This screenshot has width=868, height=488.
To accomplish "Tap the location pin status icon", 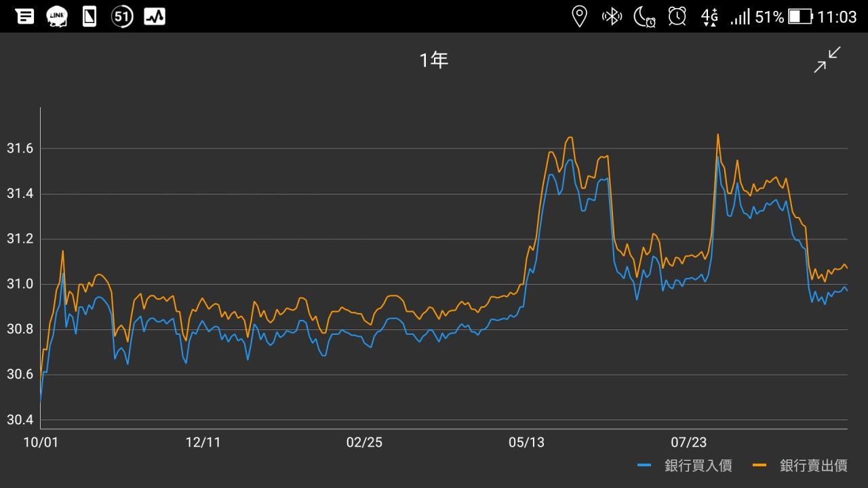I will point(579,16).
